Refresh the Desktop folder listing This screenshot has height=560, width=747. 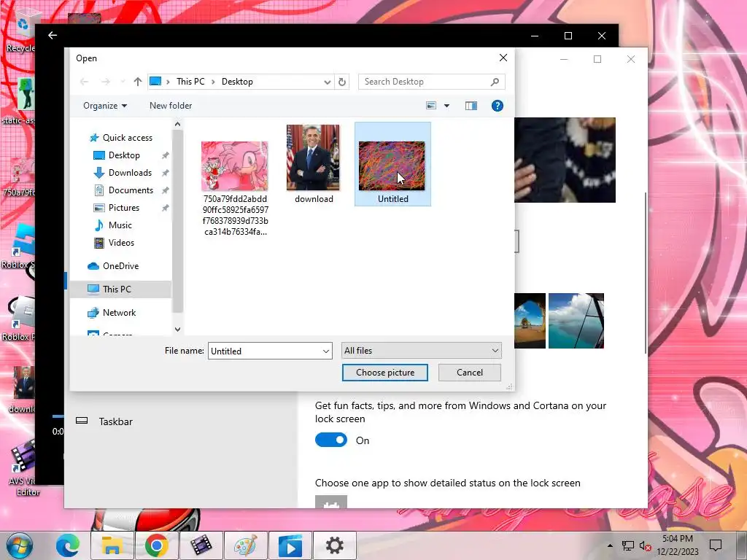pos(341,82)
